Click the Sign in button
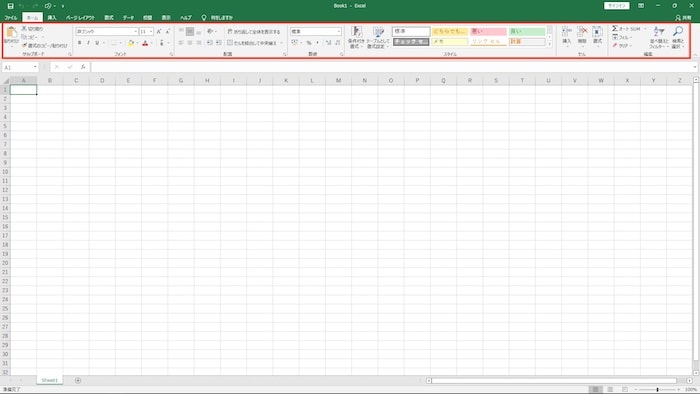 pyautogui.click(x=617, y=6)
